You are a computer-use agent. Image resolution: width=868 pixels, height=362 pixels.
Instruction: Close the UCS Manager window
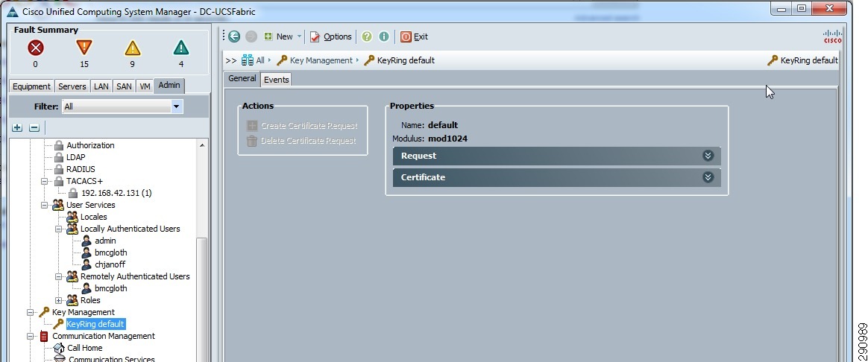[x=830, y=10]
